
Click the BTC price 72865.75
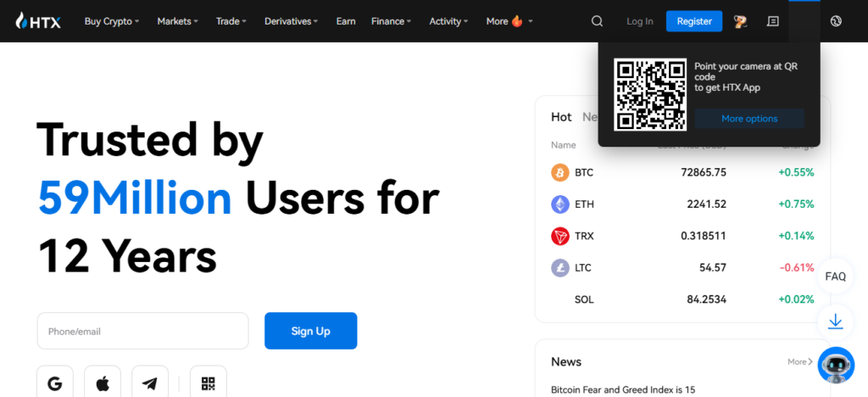click(704, 173)
